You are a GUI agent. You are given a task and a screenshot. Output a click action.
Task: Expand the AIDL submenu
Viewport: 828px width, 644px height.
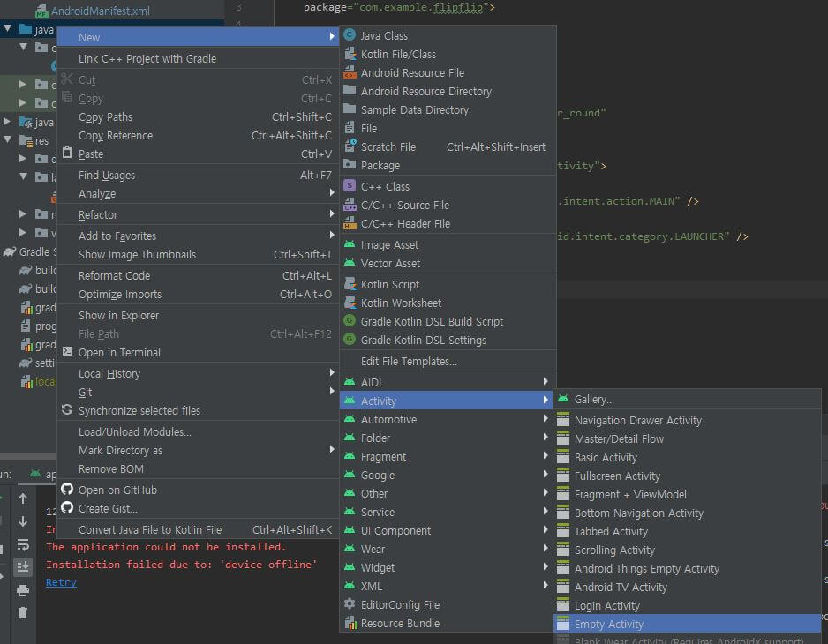click(x=448, y=382)
